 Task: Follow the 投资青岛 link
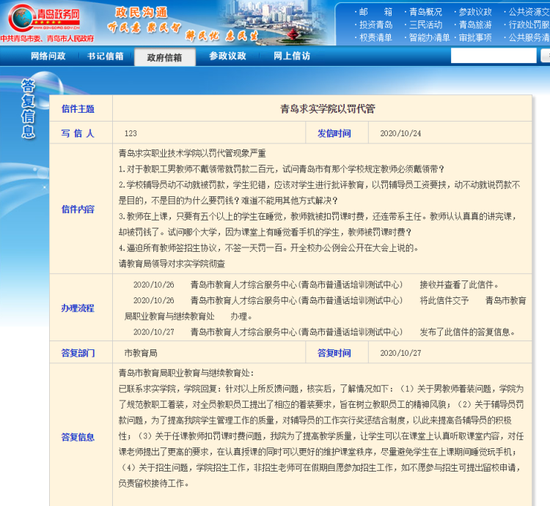(x=376, y=25)
